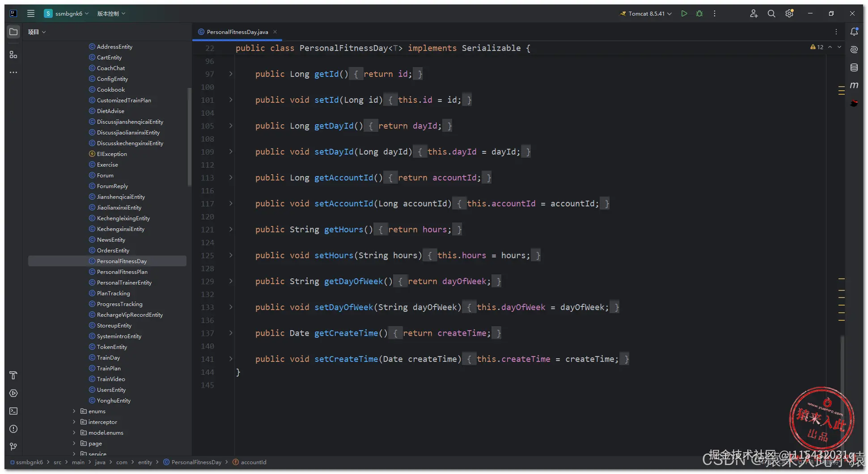Open IDE settings gear

[789, 13]
